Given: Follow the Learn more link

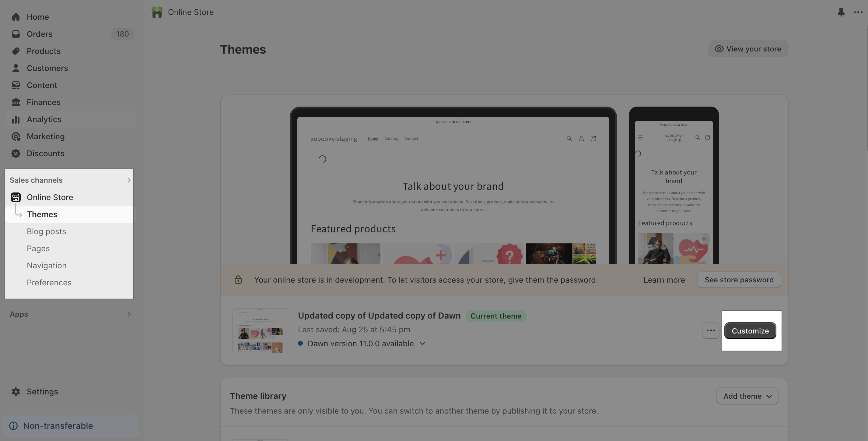Looking at the screenshot, I should [664, 280].
